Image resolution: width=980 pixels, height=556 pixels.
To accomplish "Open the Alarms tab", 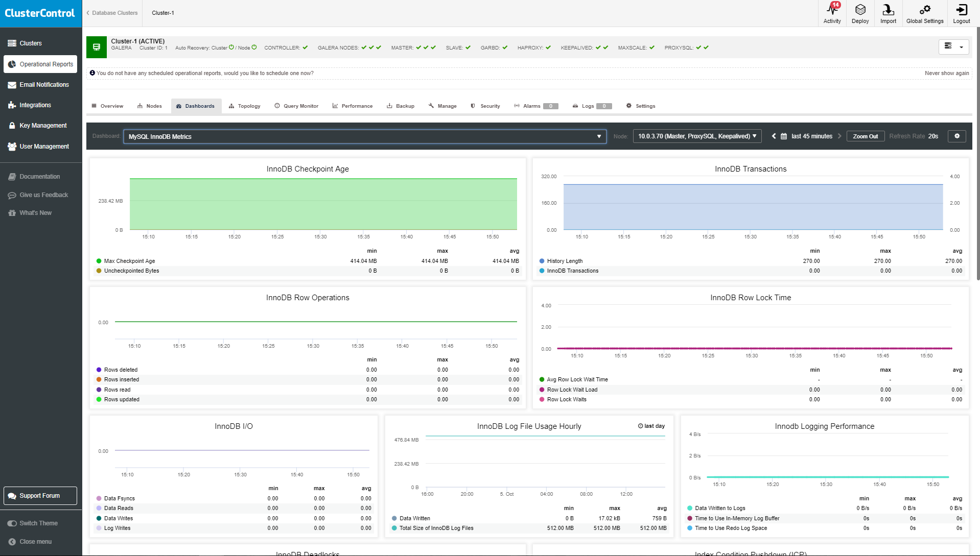I will (535, 106).
